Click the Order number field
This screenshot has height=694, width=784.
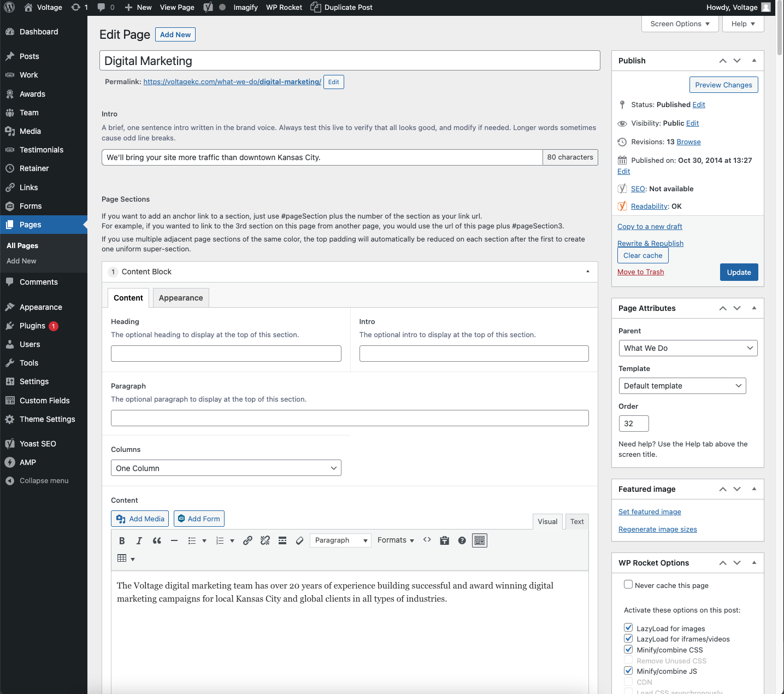[633, 423]
